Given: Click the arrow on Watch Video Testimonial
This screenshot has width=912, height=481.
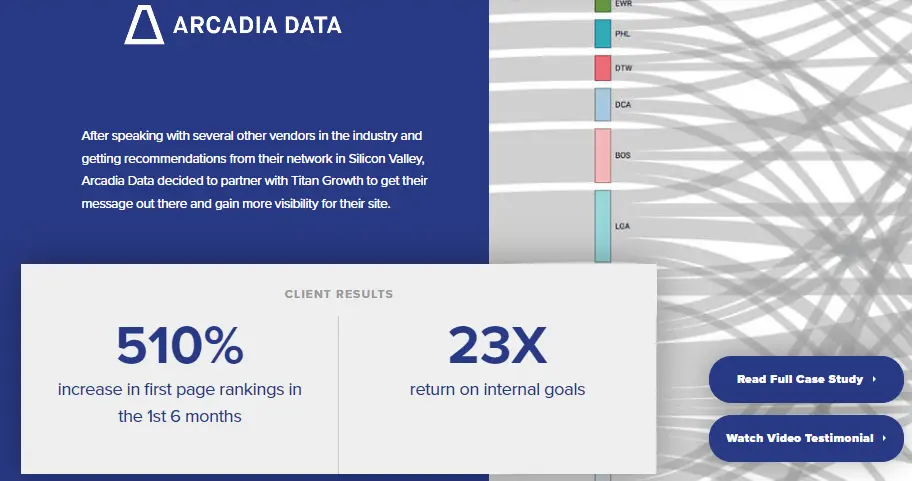Looking at the screenshot, I should 884,438.
